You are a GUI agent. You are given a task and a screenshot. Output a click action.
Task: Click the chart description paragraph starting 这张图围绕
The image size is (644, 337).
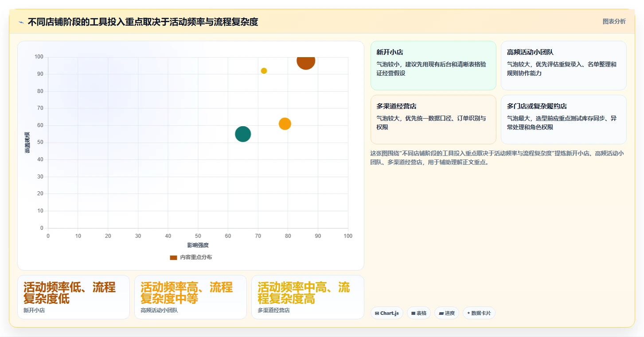pyautogui.click(x=498, y=158)
